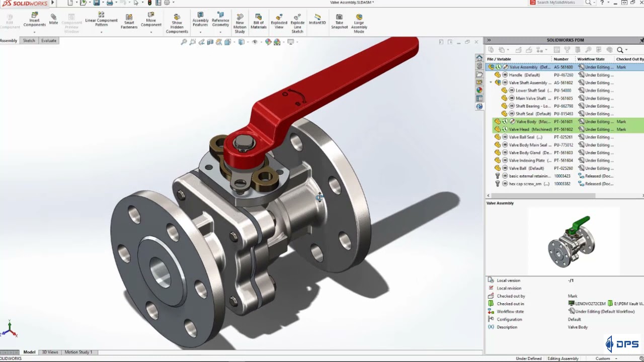644x362 pixels.
Task: Click the New document icon
Action: (70, 3)
